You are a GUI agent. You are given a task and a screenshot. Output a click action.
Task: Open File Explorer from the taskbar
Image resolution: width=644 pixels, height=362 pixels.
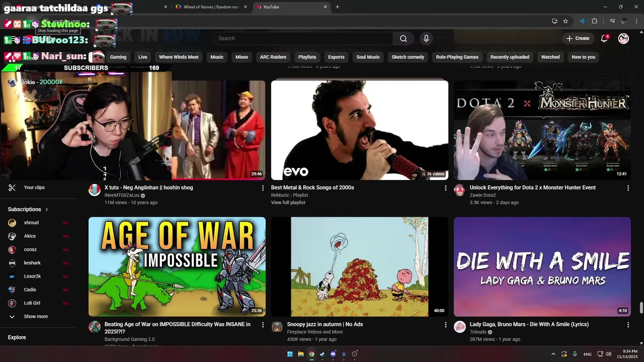301,354
